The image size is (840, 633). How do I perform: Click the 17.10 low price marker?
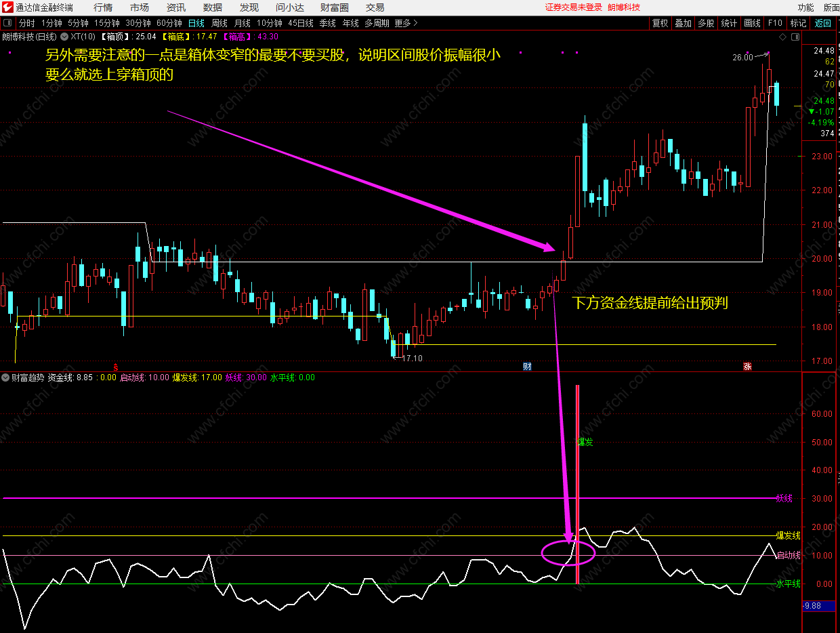pyautogui.click(x=412, y=358)
